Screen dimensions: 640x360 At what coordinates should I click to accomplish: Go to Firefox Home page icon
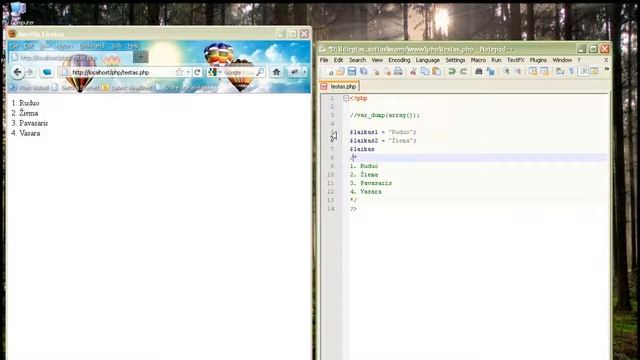click(x=276, y=72)
